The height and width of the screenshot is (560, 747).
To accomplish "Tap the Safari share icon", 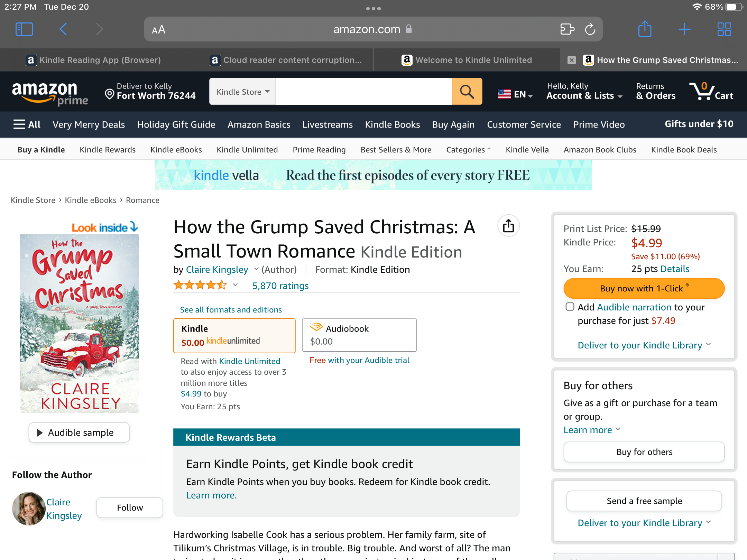I will pyautogui.click(x=644, y=29).
